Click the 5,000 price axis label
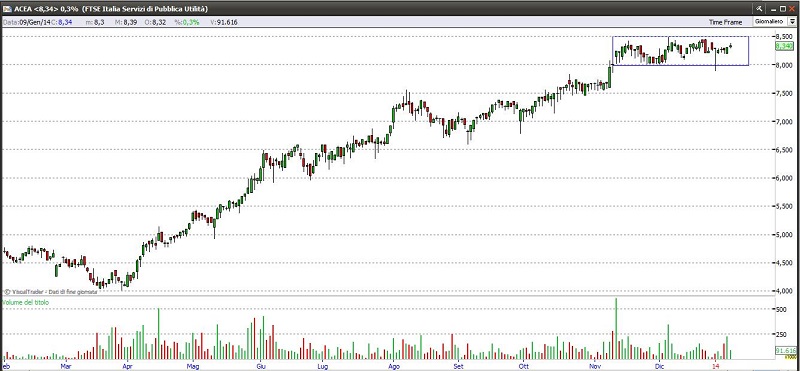800x371 pixels. [x=785, y=235]
